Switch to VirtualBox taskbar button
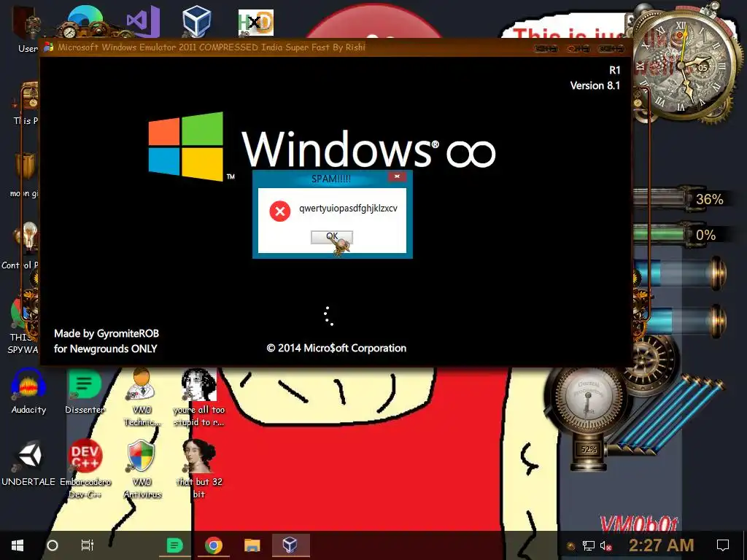The height and width of the screenshot is (560, 747). point(290,545)
